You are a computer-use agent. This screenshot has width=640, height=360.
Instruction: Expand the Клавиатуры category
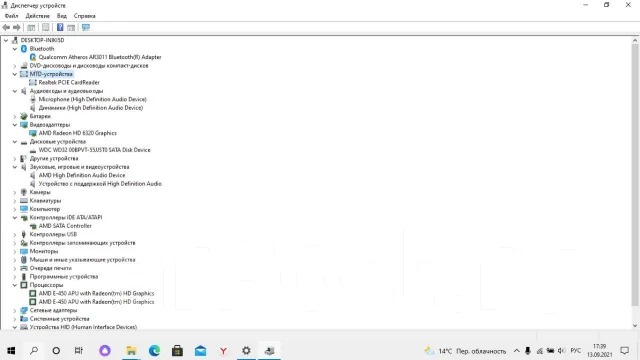pos(15,201)
